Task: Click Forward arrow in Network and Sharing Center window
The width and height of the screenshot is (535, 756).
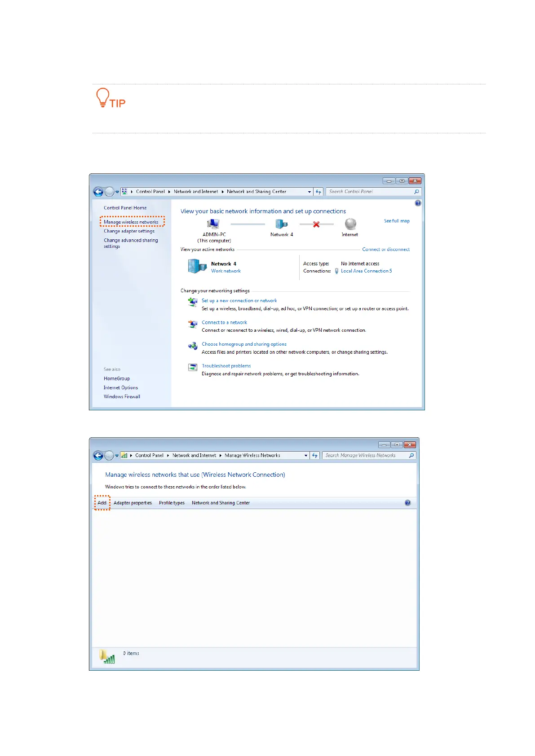Action: point(109,192)
